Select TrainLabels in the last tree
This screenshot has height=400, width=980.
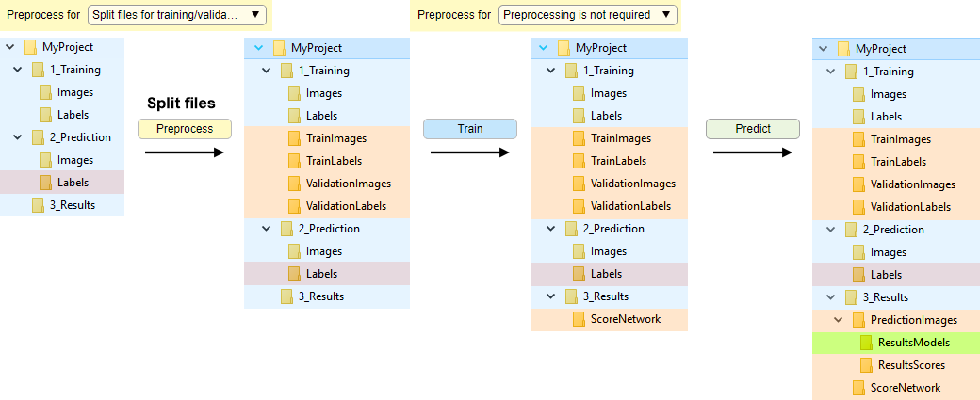pos(897,162)
